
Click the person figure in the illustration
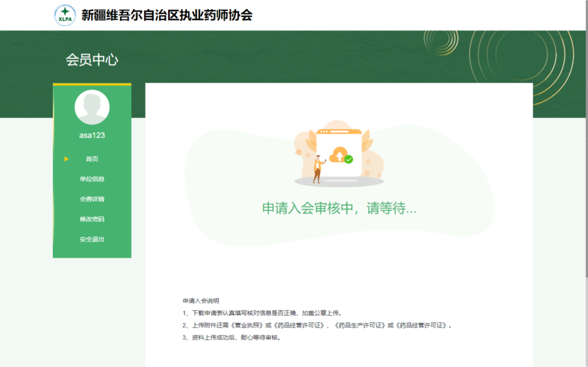click(x=317, y=168)
